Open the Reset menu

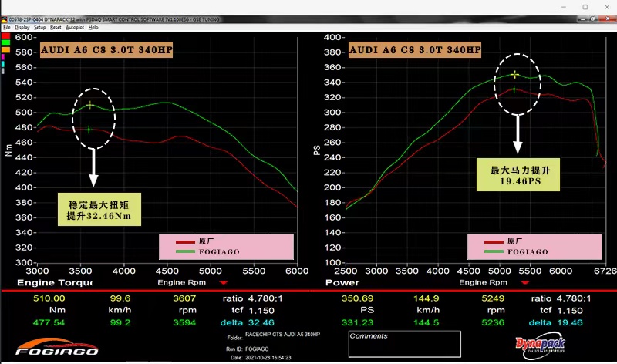click(x=56, y=28)
